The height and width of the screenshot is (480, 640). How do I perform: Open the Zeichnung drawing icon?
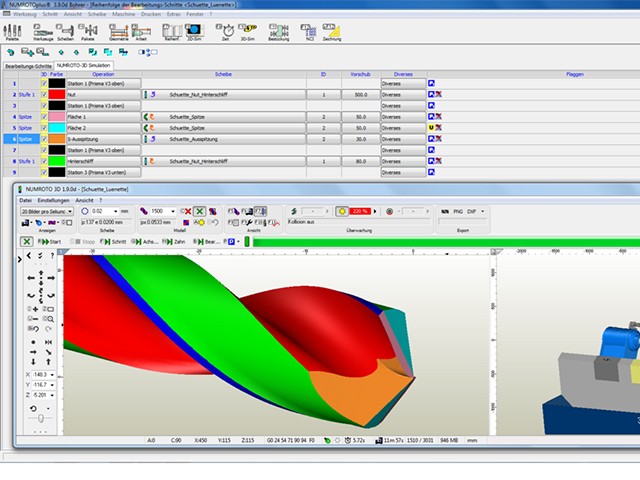332,32
